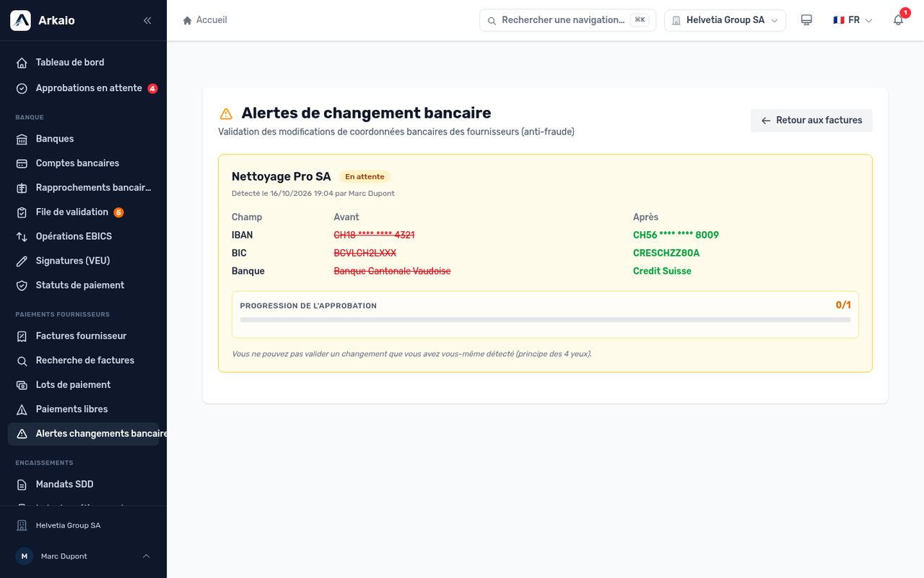Image resolution: width=924 pixels, height=578 pixels.
Task: Collapse the sidebar with double-chevron icon
Action: (147, 20)
